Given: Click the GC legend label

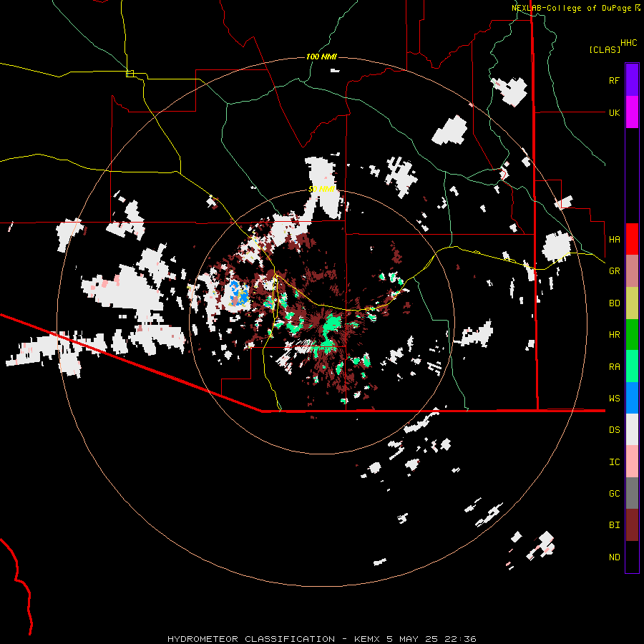Looking at the screenshot, I should [x=614, y=494].
